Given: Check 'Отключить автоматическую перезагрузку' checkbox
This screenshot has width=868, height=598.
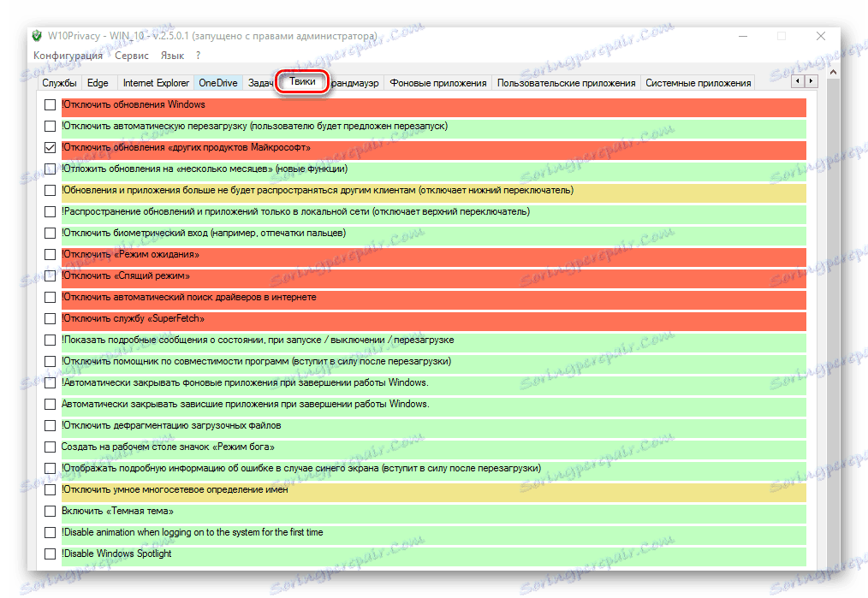Looking at the screenshot, I should [x=50, y=126].
